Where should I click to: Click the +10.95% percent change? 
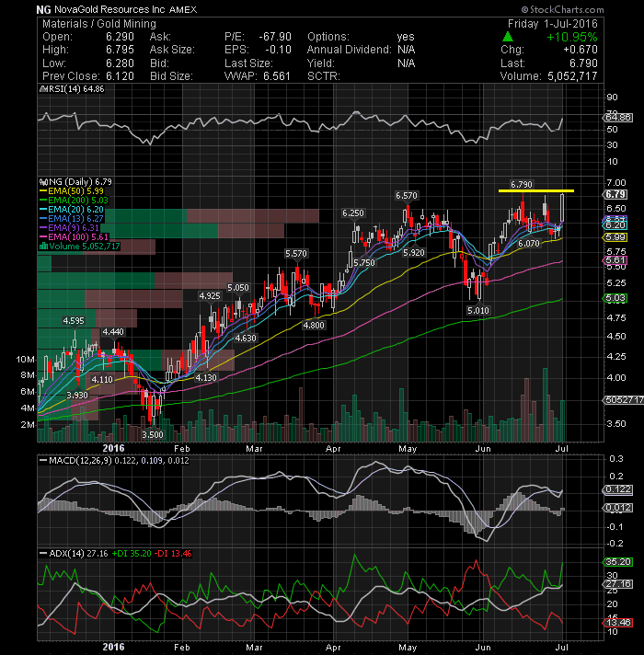572,37
